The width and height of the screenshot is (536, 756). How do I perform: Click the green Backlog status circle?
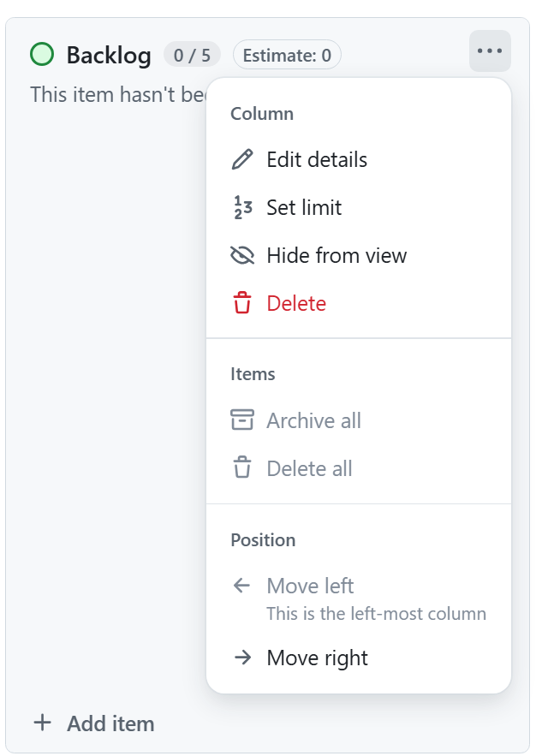point(42,55)
